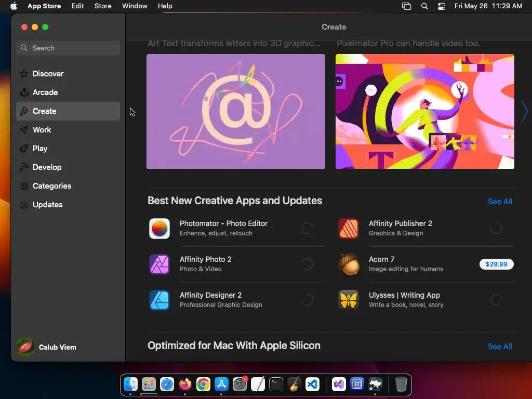Go to the Work section

tap(68, 129)
